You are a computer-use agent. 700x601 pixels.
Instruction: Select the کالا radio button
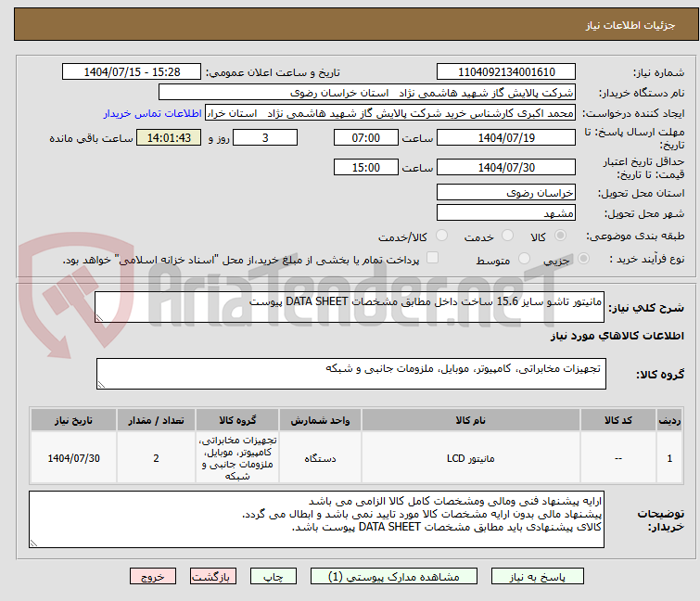point(560,236)
